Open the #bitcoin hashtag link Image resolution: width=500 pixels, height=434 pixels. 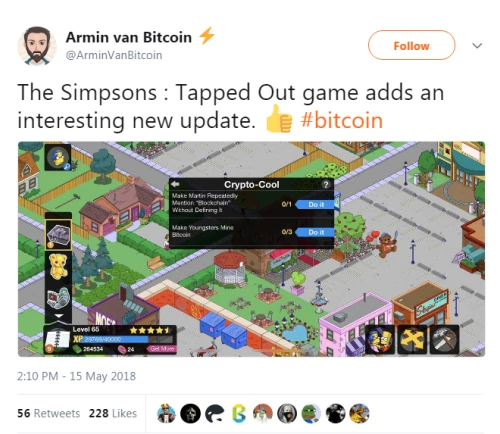(x=341, y=120)
